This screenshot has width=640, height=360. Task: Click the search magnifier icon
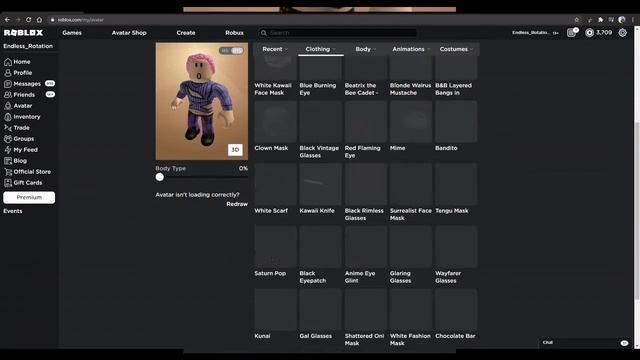264,33
